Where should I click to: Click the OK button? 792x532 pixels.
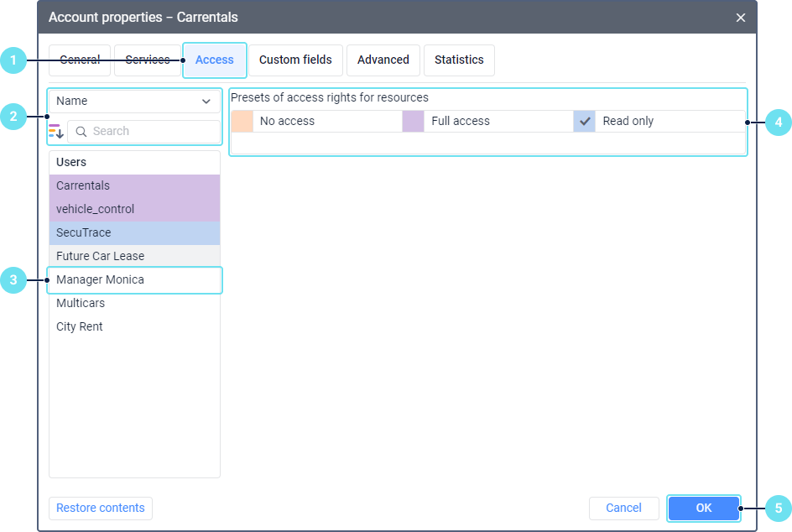pos(703,508)
